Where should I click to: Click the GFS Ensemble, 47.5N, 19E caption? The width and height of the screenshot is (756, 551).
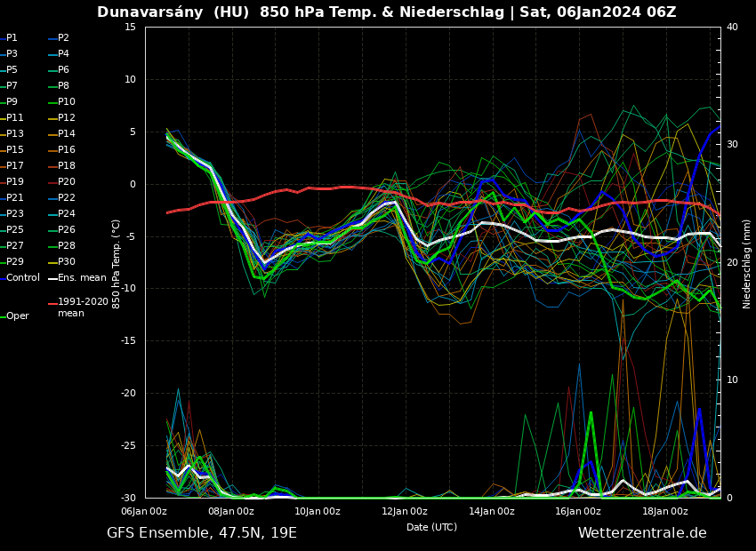coord(202,533)
